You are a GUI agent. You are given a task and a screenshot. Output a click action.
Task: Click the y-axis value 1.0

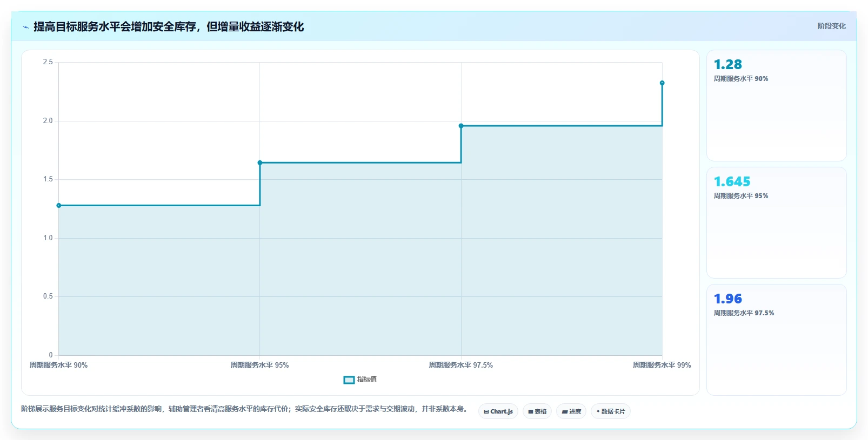click(x=48, y=238)
